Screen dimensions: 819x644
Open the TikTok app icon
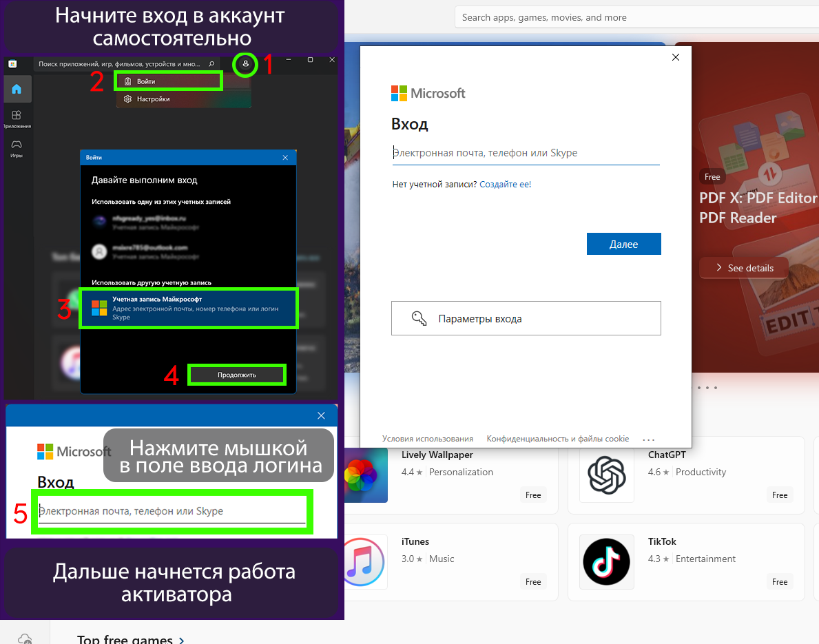pos(606,562)
